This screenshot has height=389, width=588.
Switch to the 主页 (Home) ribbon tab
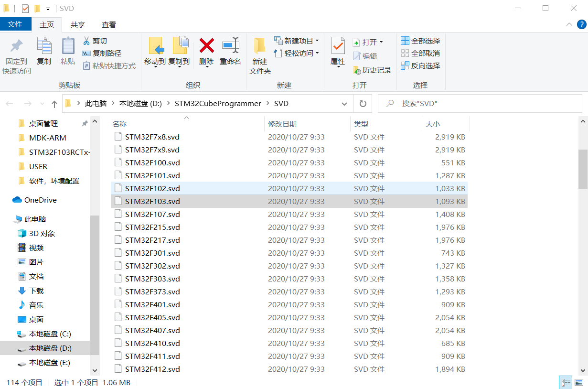click(x=47, y=24)
